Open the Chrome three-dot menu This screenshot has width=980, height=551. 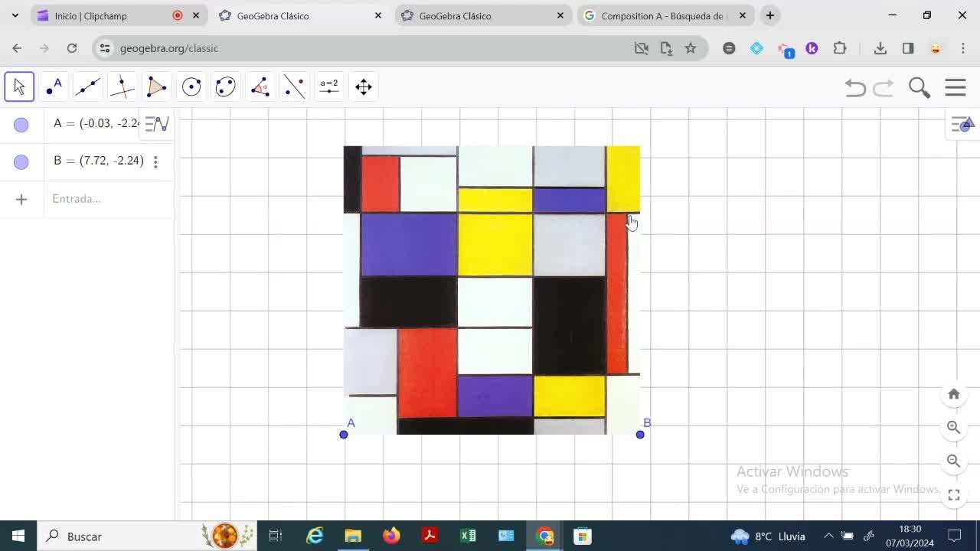[x=962, y=48]
